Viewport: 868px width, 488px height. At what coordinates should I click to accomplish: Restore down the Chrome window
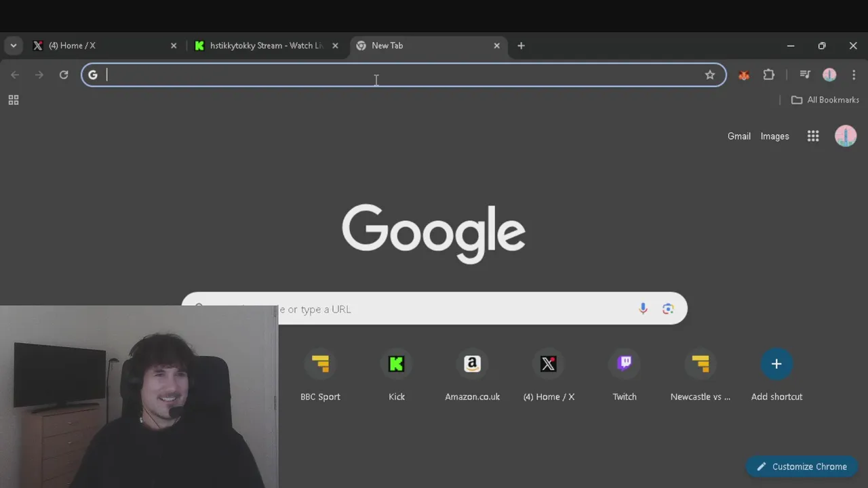pyautogui.click(x=822, y=46)
